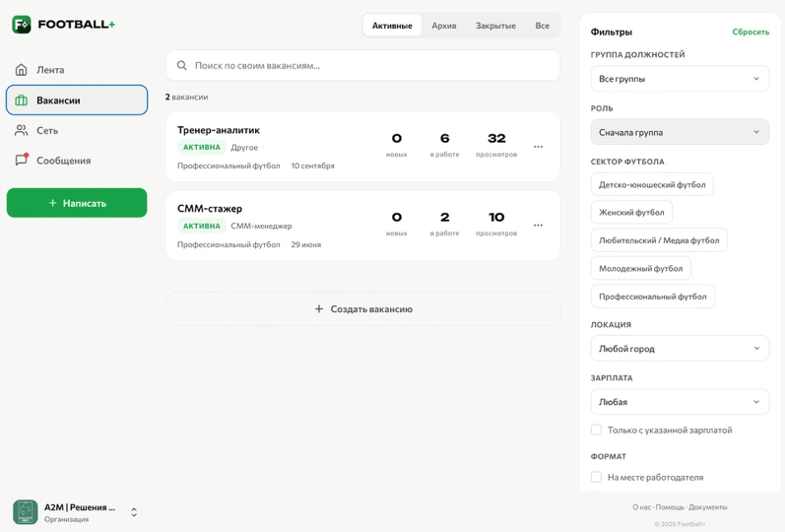Click the Создать вакансию button

[x=363, y=309]
